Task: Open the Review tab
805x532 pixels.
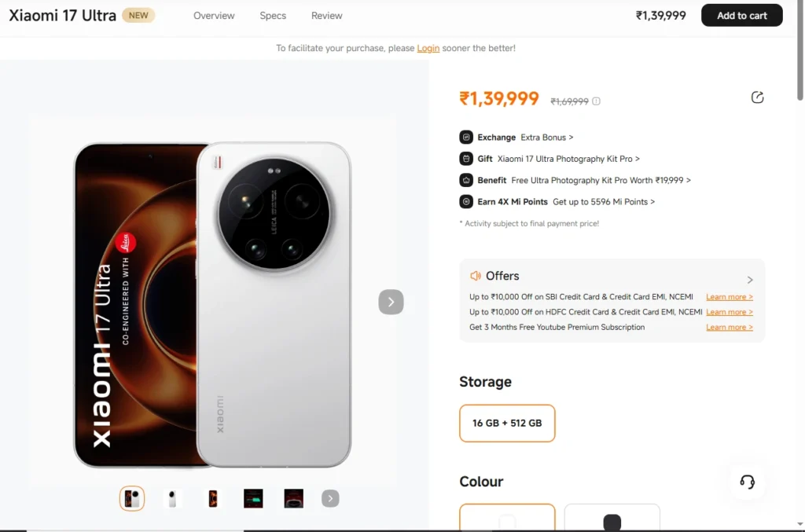Action: click(x=326, y=15)
